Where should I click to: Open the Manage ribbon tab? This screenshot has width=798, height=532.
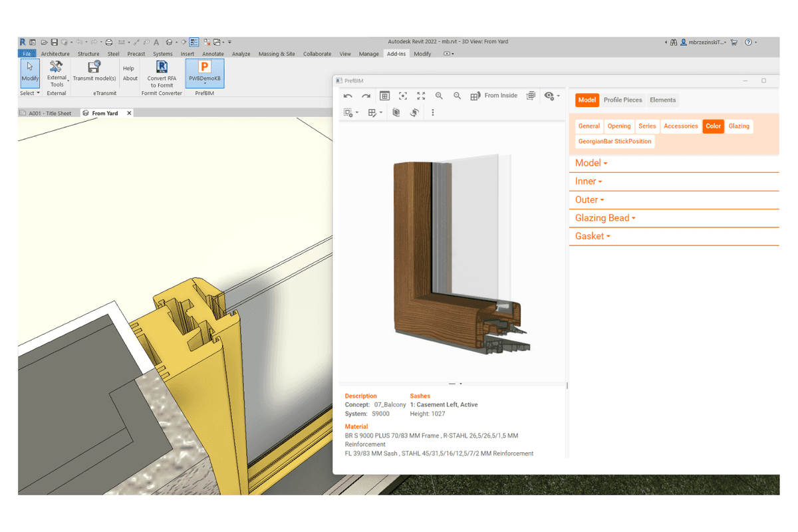click(369, 54)
